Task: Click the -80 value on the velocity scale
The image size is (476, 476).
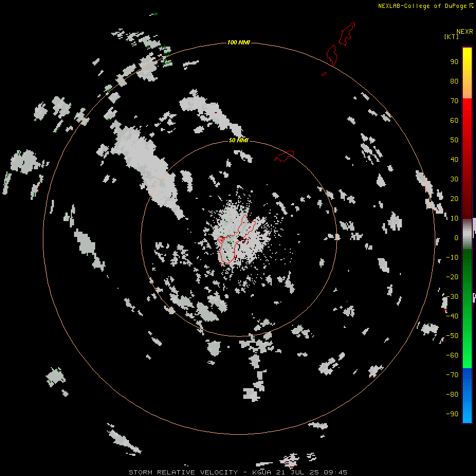Action: pyautogui.click(x=452, y=395)
